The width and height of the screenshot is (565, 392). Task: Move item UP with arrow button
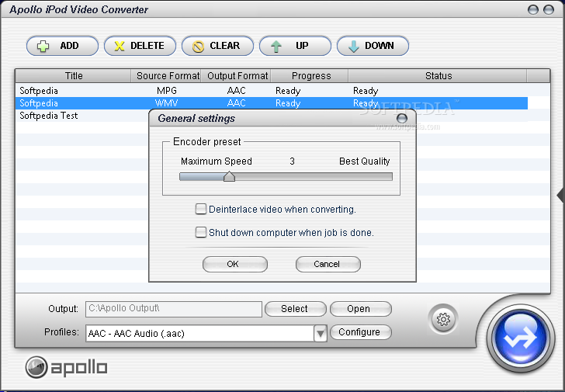[x=295, y=46]
